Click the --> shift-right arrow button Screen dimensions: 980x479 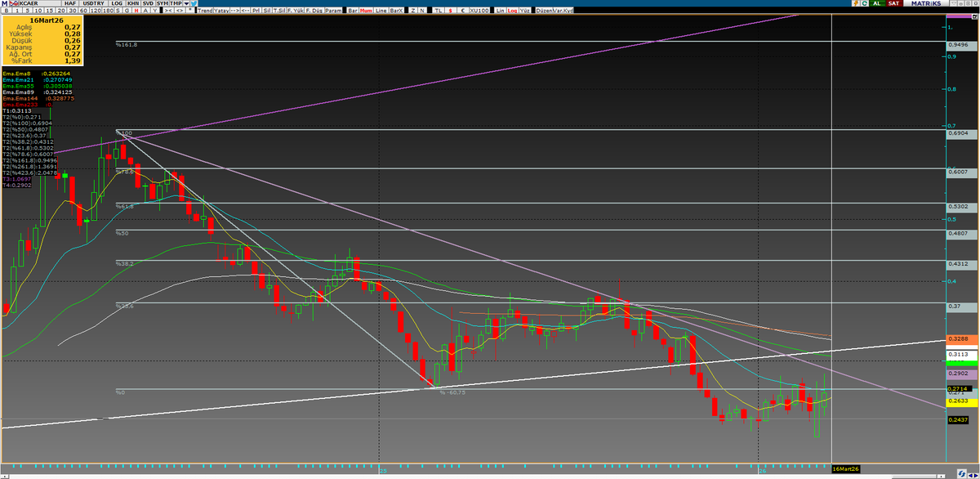(x=234, y=11)
